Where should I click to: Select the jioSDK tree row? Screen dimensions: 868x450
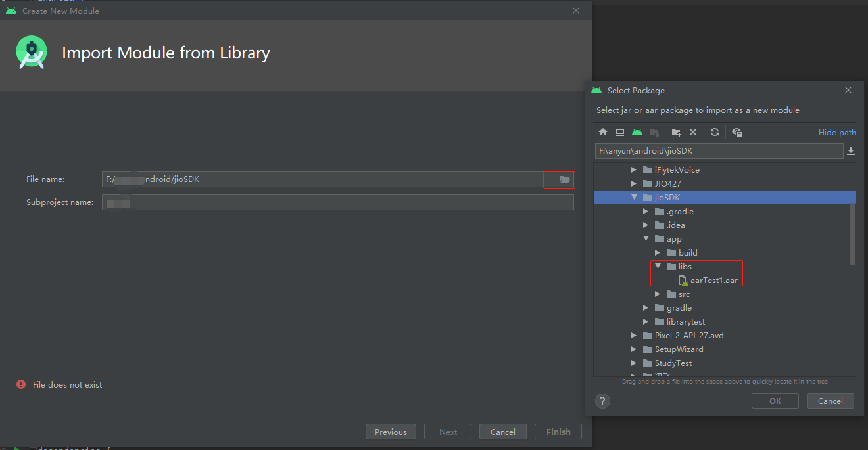(724, 197)
